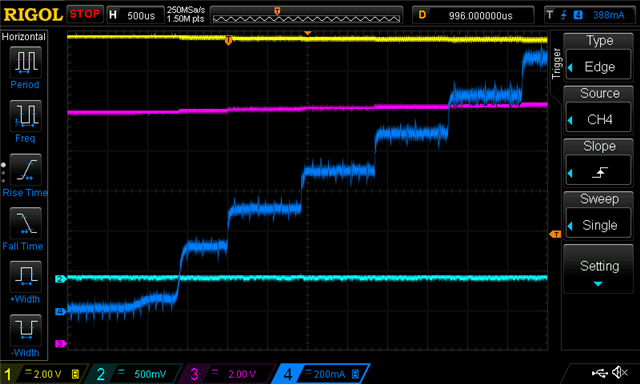Select the Period measurement icon
Screen dimensions: 640x384
pyautogui.click(x=25, y=62)
